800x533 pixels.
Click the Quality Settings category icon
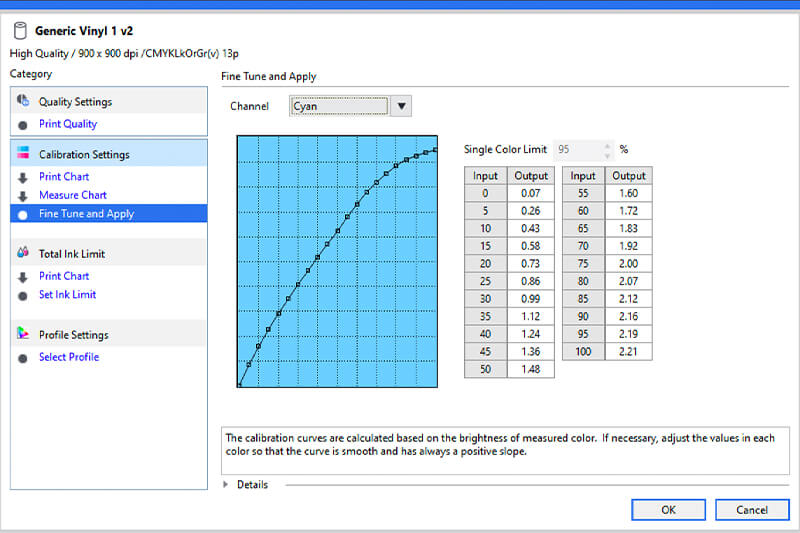coord(23,101)
